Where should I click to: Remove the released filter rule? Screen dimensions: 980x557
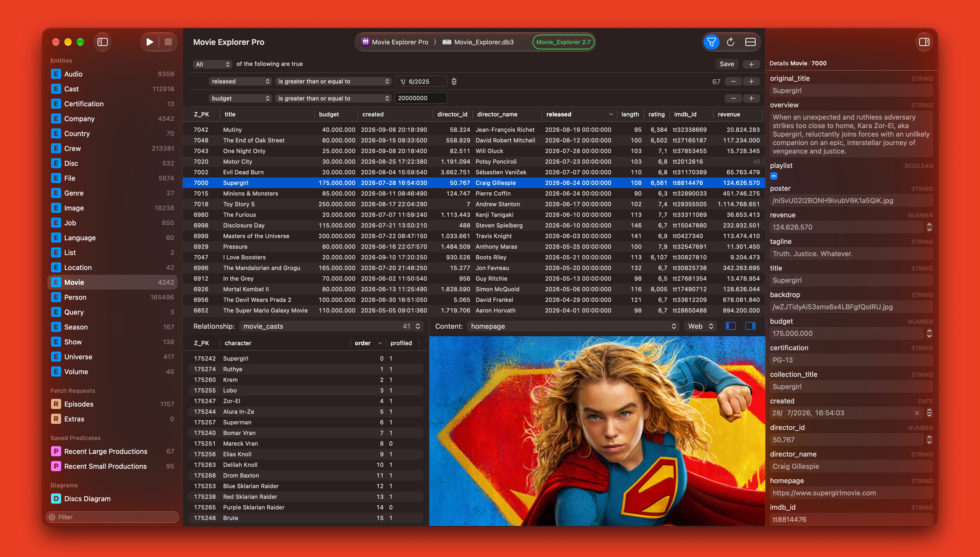point(733,82)
